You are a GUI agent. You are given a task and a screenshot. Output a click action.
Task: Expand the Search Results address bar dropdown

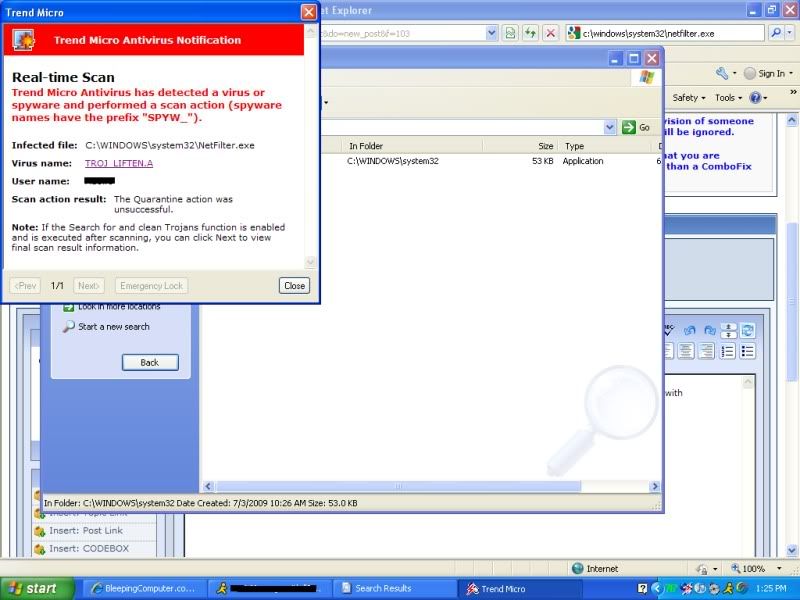pos(610,127)
